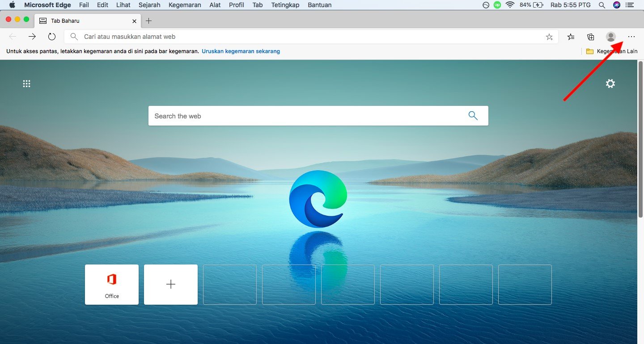The image size is (644, 344).
Task: Open the Office quick link tile
Action: (x=112, y=285)
